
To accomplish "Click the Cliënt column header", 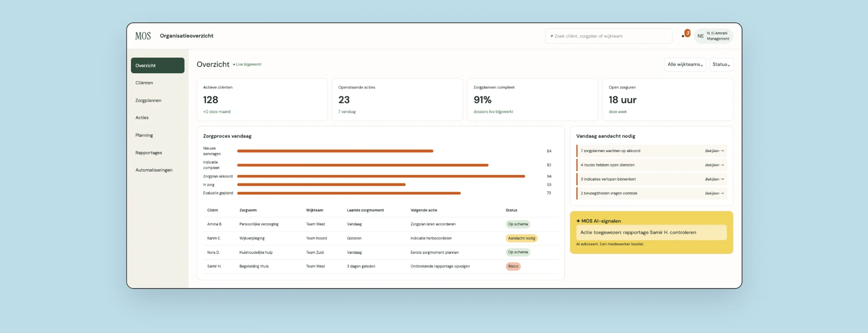I will pyautogui.click(x=213, y=210).
